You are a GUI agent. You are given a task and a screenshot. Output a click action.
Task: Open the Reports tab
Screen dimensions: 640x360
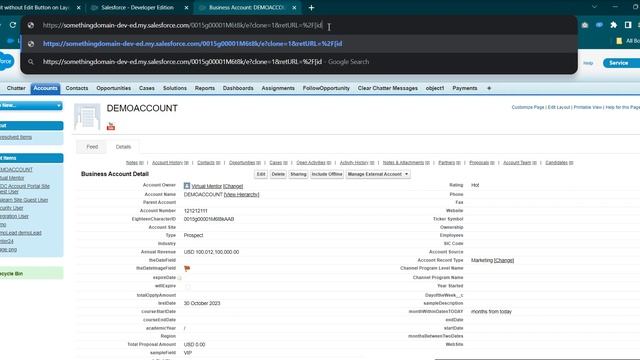(x=204, y=88)
